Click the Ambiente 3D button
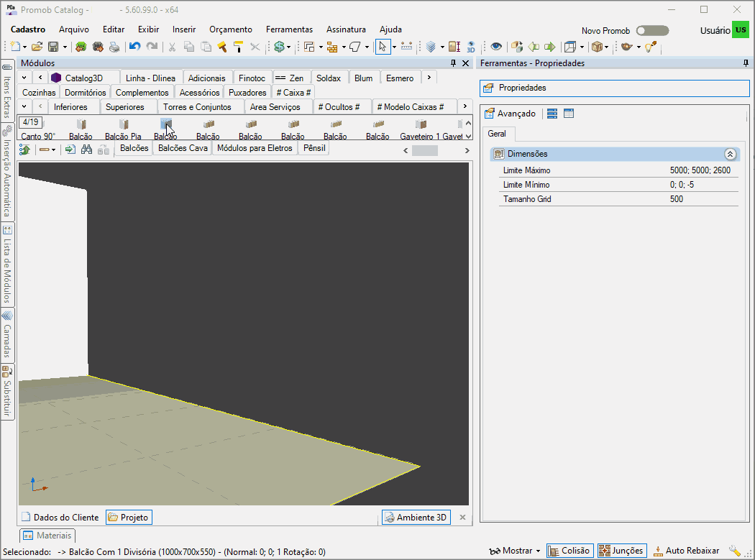Image resolution: width=755 pixels, height=560 pixels. (416, 517)
